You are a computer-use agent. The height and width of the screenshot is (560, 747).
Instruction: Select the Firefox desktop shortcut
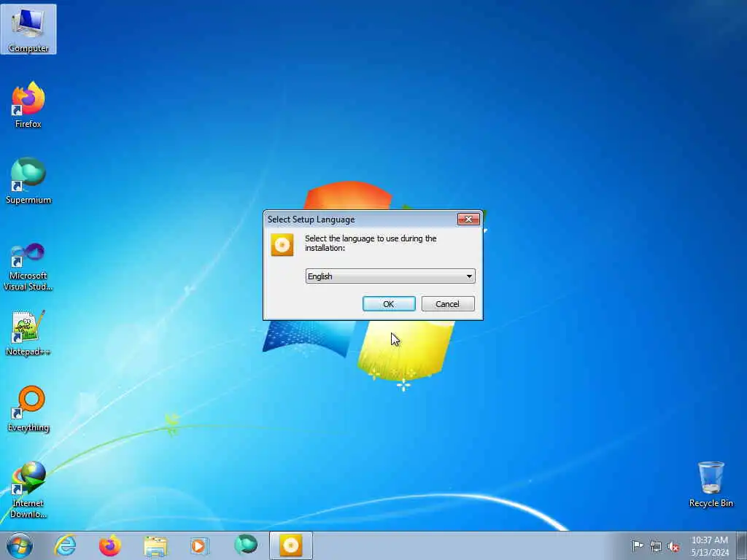pyautogui.click(x=28, y=105)
